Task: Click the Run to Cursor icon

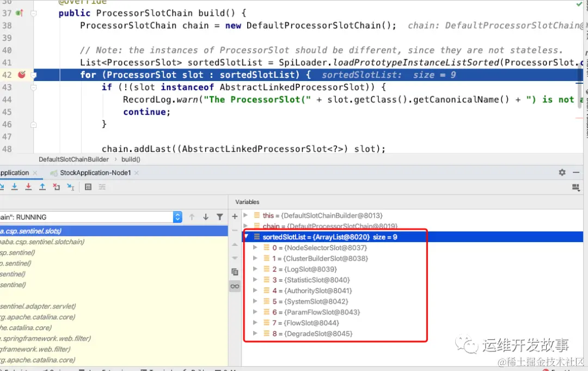Action: coord(70,187)
